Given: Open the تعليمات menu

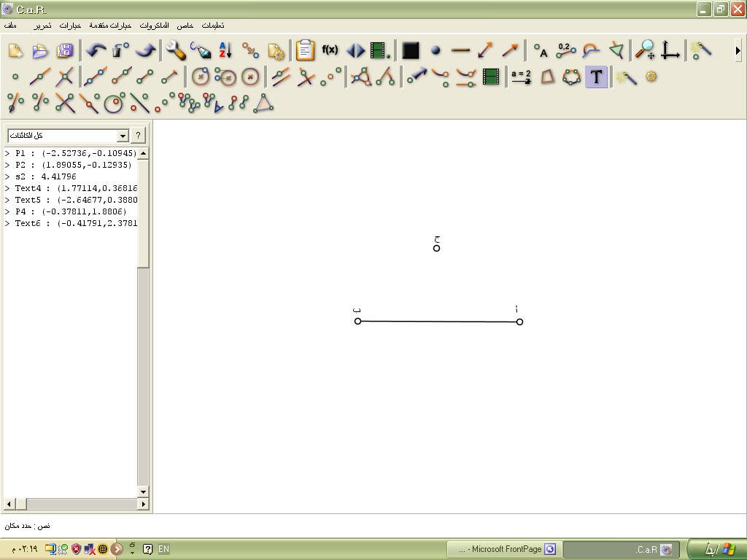Looking at the screenshot, I should coord(212,26).
